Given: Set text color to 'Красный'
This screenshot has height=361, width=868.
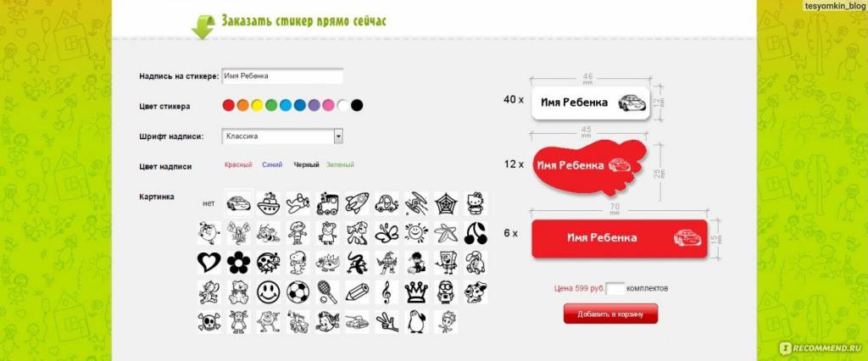Looking at the screenshot, I should (x=238, y=164).
